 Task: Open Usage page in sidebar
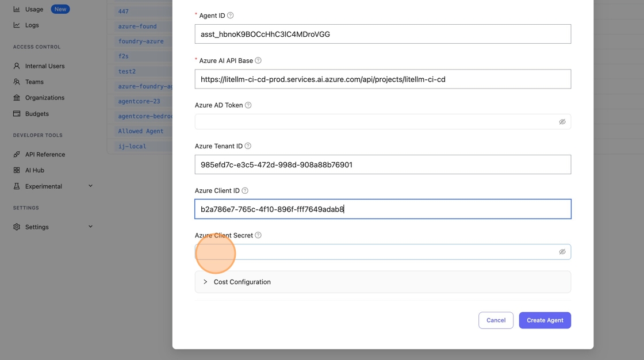pyautogui.click(x=34, y=9)
